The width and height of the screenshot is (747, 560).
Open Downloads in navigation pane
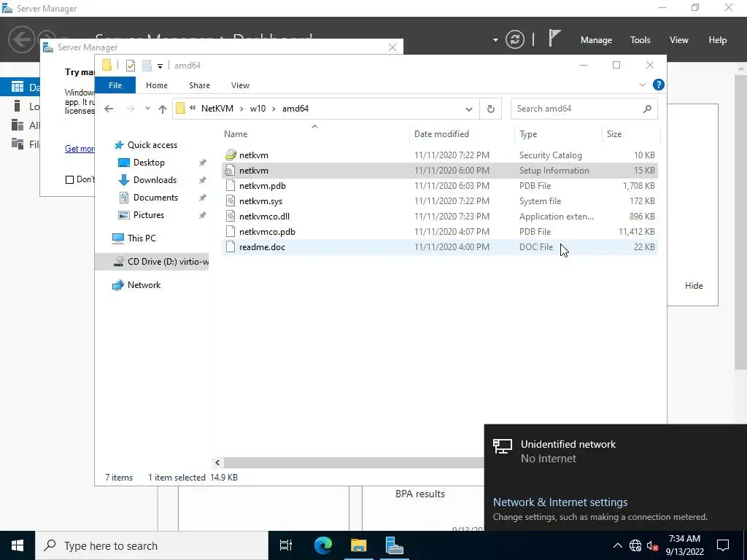point(155,180)
